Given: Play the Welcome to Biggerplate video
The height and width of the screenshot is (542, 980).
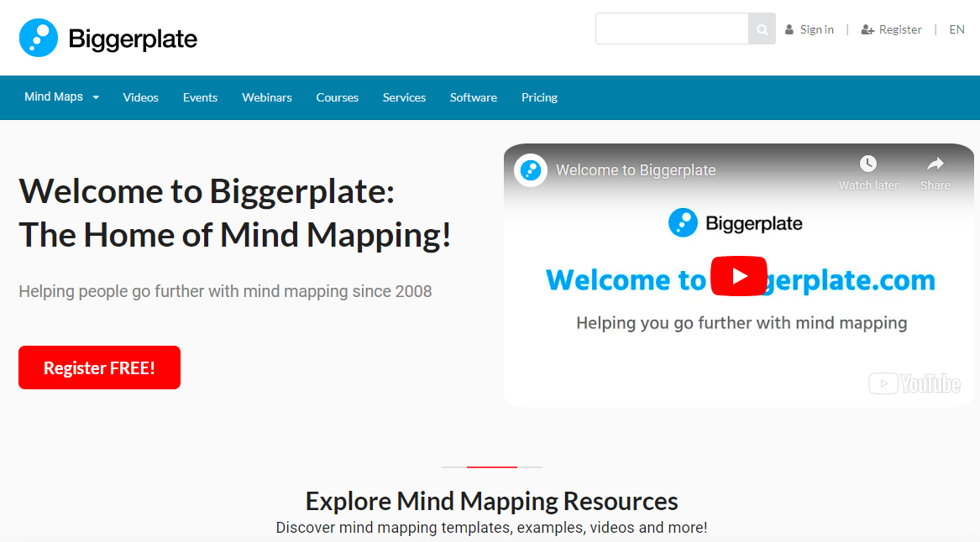Looking at the screenshot, I should pos(739,276).
